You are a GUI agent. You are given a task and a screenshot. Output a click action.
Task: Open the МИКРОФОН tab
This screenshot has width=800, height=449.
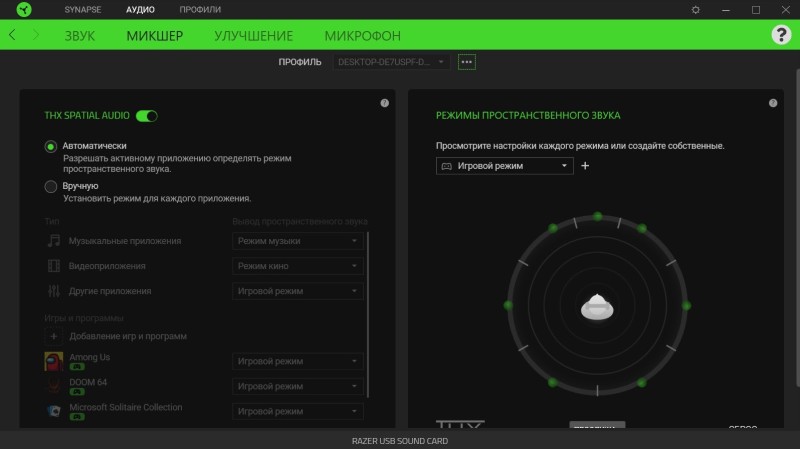pos(363,36)
